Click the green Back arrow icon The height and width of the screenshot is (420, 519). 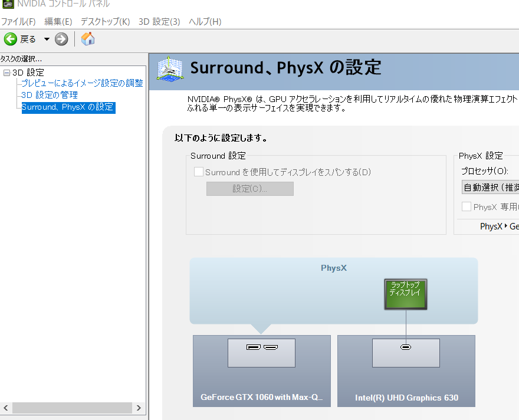[x=10, y=39]
